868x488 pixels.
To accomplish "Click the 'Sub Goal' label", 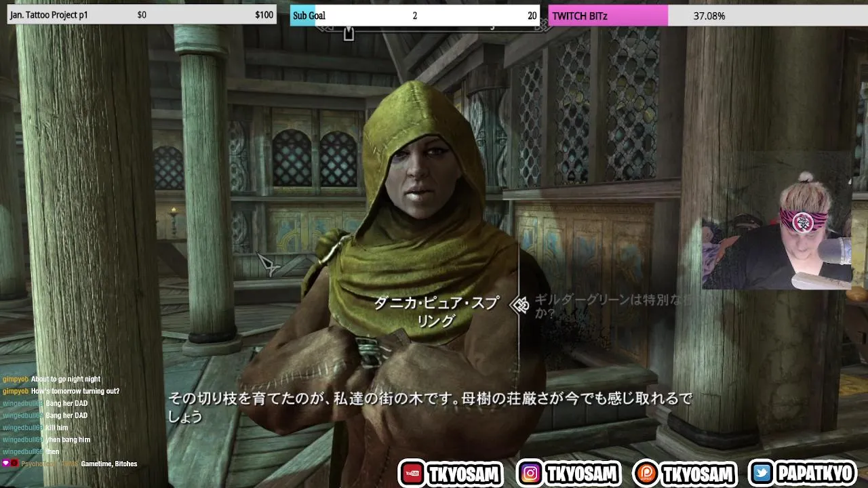I will (x=309, y=16).
